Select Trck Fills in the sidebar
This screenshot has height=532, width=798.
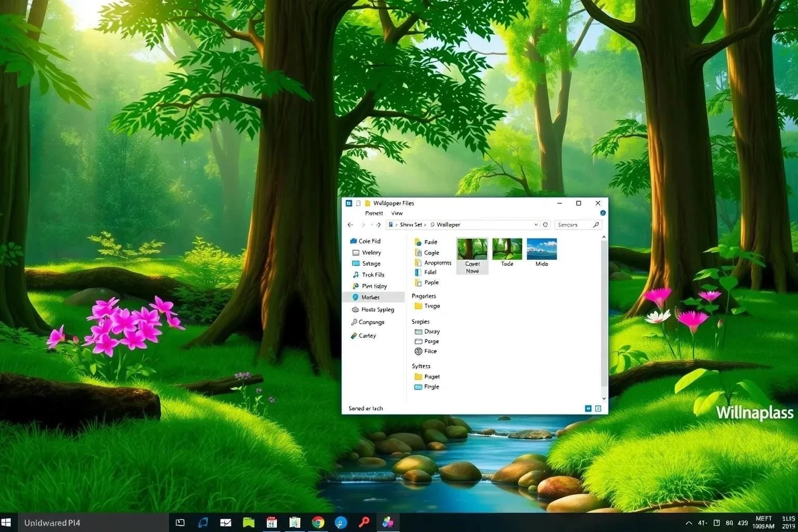[x=368, y=275]
